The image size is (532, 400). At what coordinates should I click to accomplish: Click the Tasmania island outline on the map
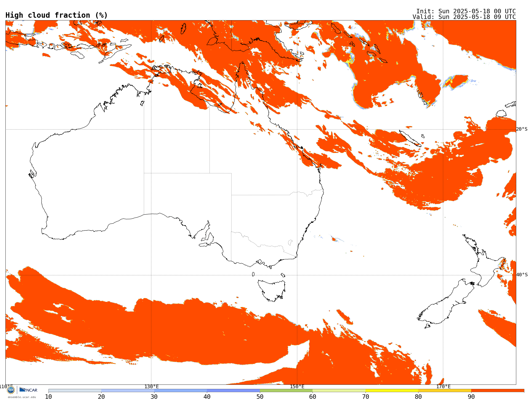tap(272, 291)
